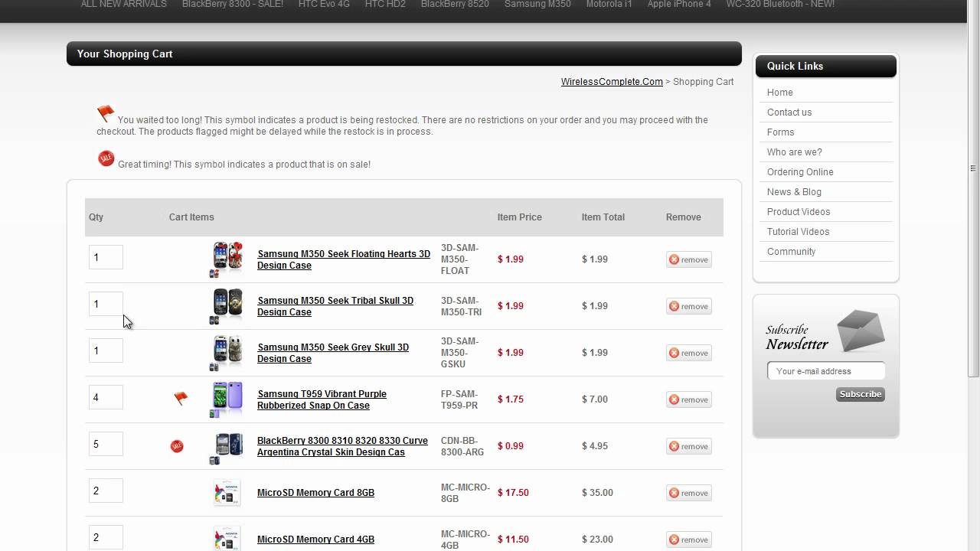Screen dimensions: 980x551
Task: Open ALL NEW ARRIVALS menu item
Action: pyautogui.click(x=123, y=5)
